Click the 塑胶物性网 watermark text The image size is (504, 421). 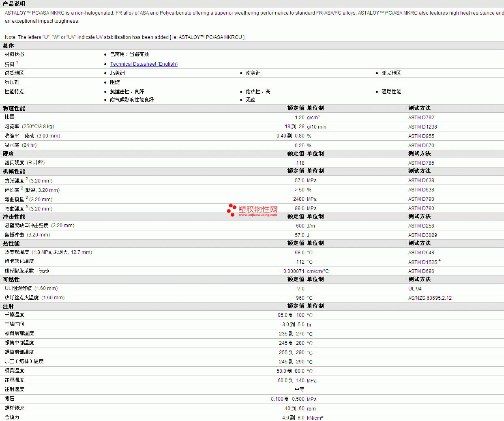point(258,209)
